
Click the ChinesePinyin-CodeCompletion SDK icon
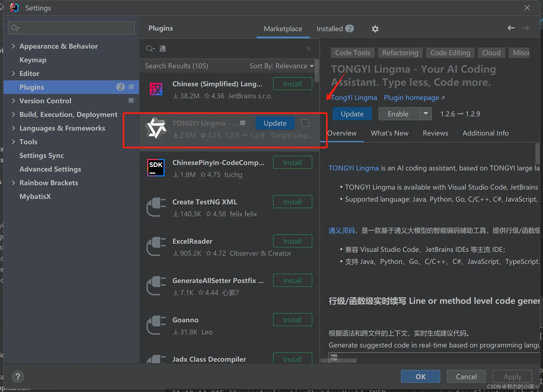click(x=156, y=168)
